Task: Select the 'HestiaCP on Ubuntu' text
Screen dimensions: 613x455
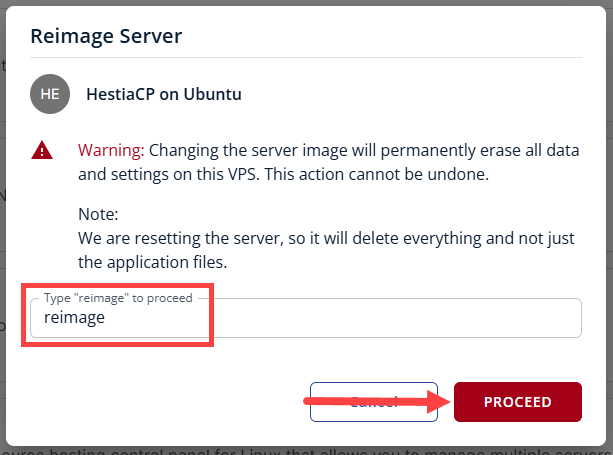Action: 164,94
